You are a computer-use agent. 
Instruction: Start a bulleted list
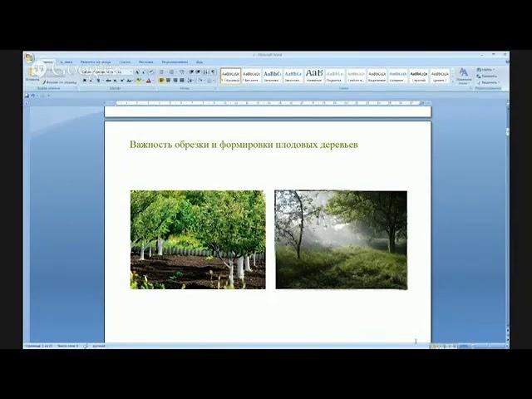point(161,72)
